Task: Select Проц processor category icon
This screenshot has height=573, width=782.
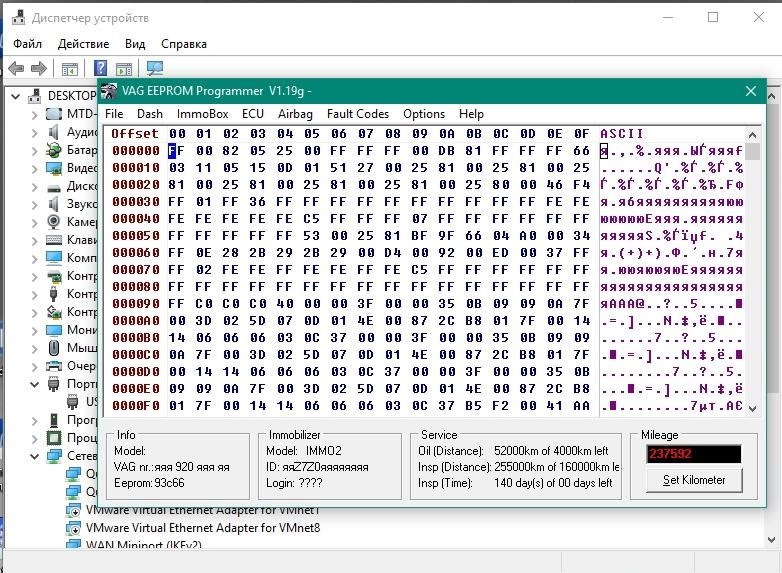Action: click(x=54, y=438)
